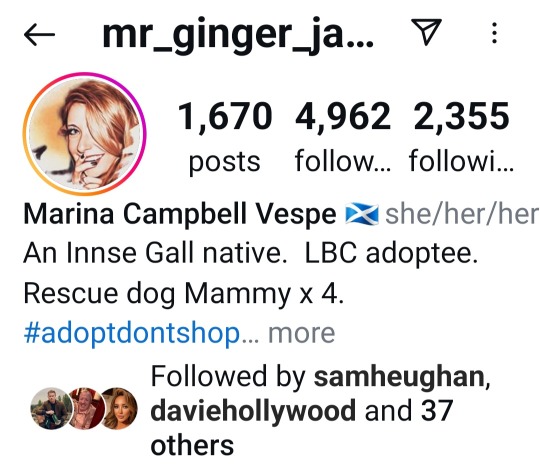The image size is (540, 464).
Task: Expand bio with the more link
Action: (301, 334)
